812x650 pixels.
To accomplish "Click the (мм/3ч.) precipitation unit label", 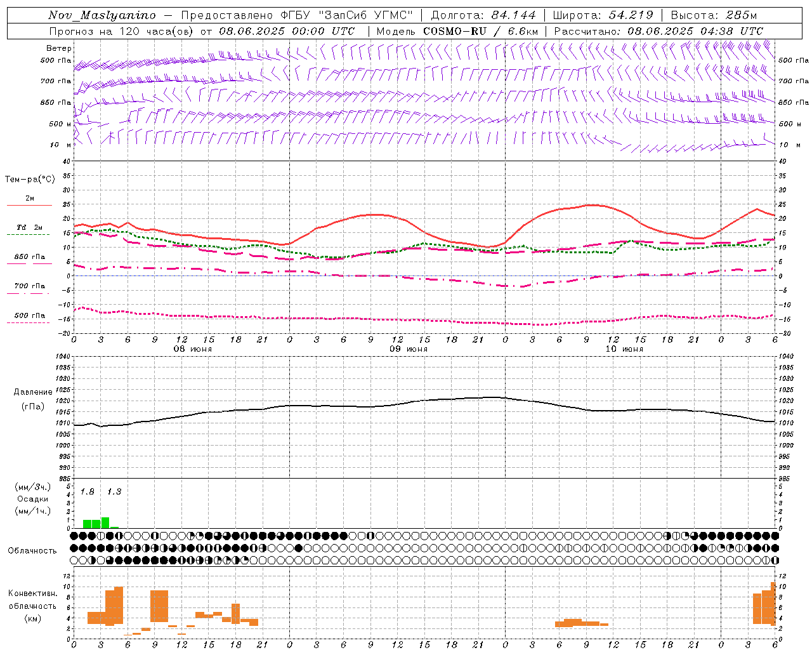I will [x=33, y=487].
